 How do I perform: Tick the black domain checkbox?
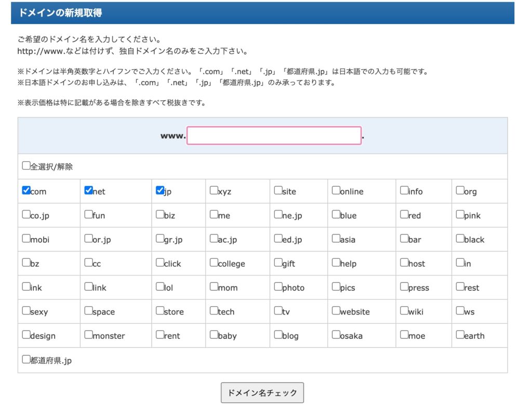pos(460,239)
